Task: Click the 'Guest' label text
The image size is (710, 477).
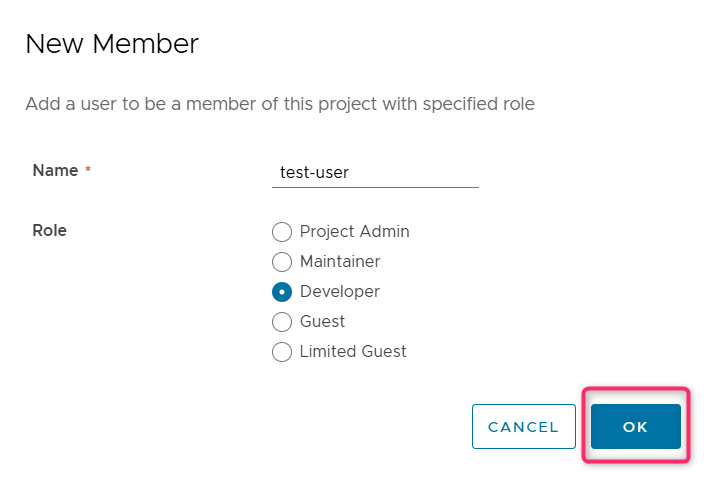Action: [322, 321]
